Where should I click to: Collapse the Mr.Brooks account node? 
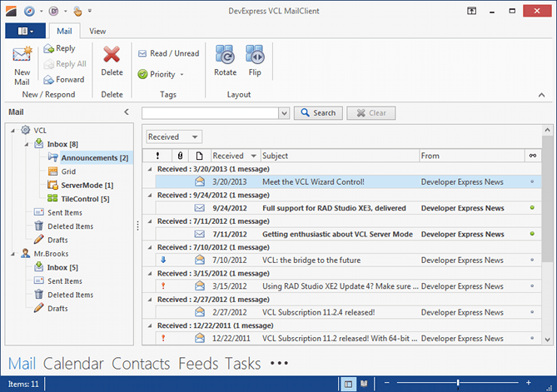[12, 254]
